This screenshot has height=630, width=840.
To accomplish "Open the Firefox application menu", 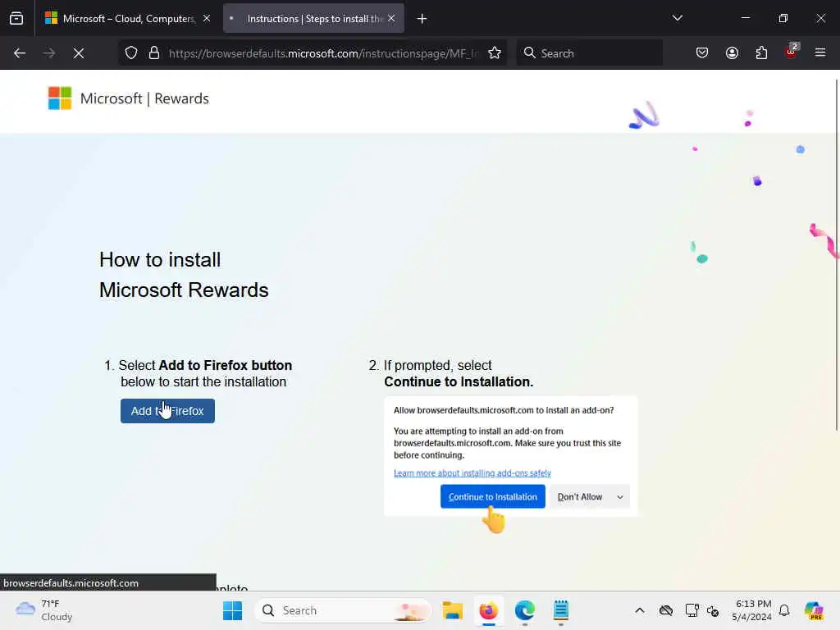I will [x=820, y=53].
